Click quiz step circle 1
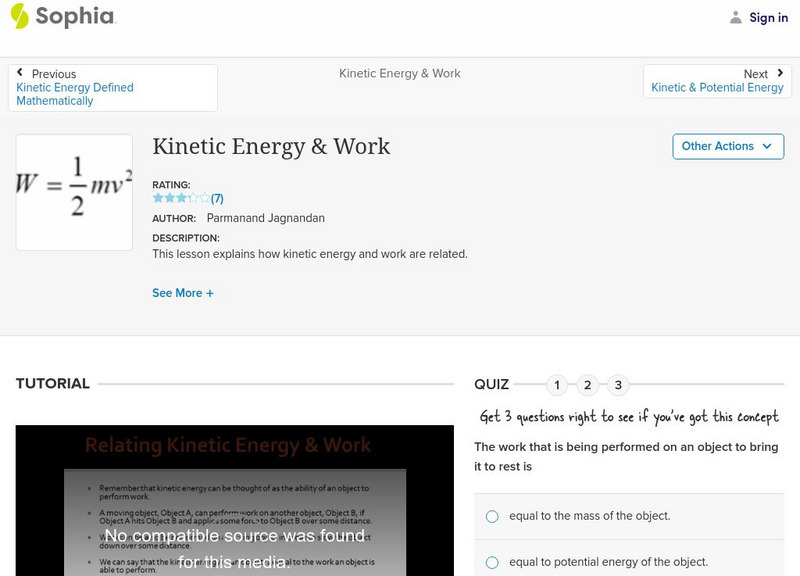The height and width of the screenshot is (576, 800). (557, 384)
